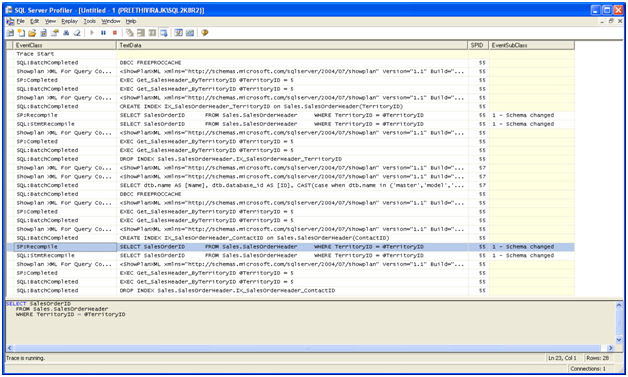Viewport: 628px width, 377px height.
Task: Select the SELECT dtb.name AS [Name] row
Action: coord(291,185)
